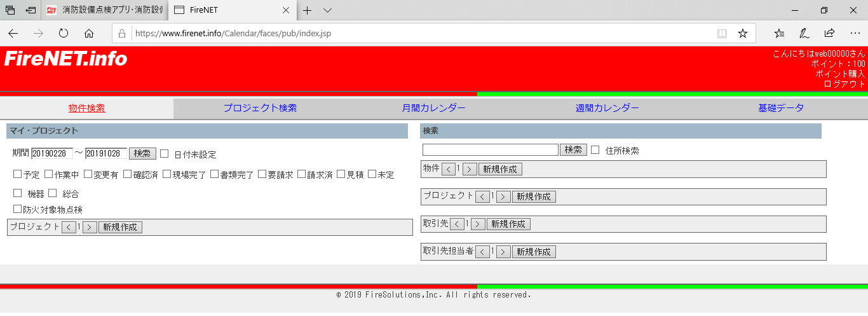Viewport: 868px width, 316px height.
Task: Expand the tab list chevron dropdown
Action: point(327,10)
